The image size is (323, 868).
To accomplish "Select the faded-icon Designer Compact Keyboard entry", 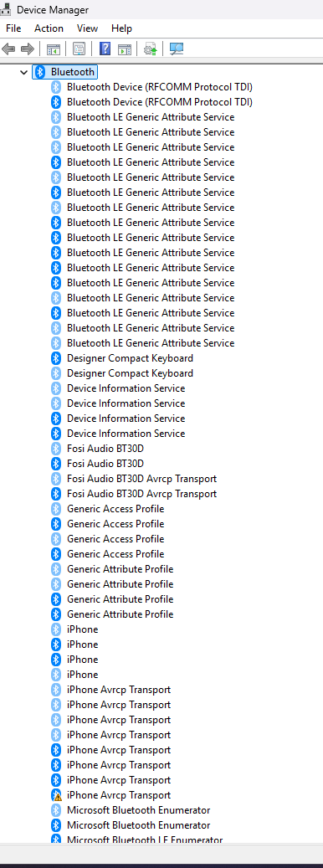I will (130, 373).
